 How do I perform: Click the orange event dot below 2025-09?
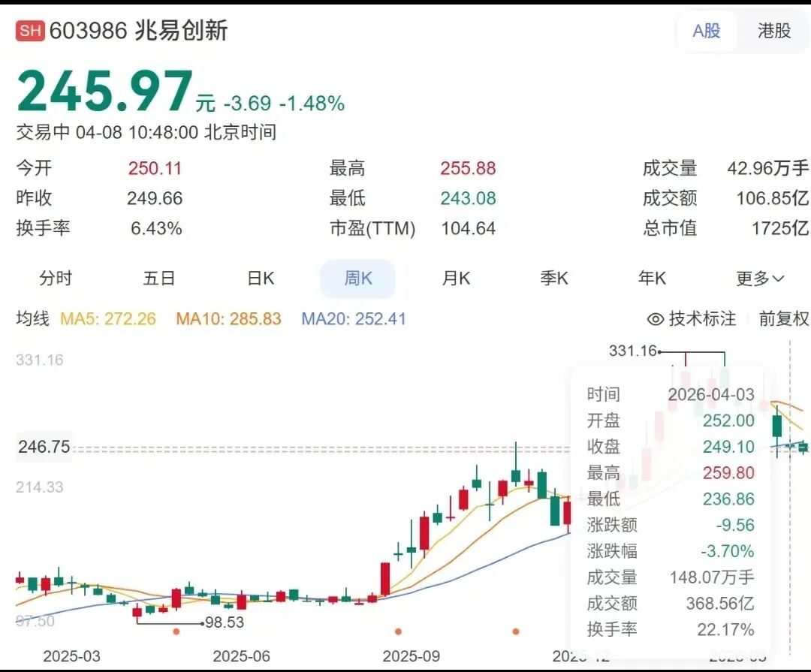(x=398, y=631)
